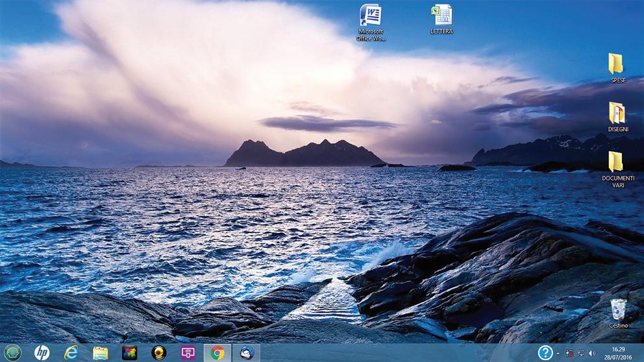Switch to Google Chrome in the taskbar

tap(217, 352)
